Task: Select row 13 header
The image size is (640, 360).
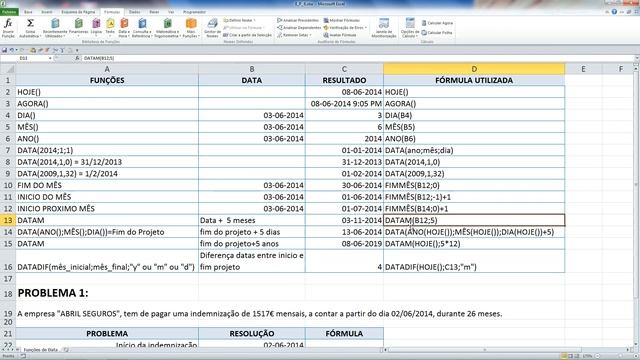Action: tap(8, 220)
